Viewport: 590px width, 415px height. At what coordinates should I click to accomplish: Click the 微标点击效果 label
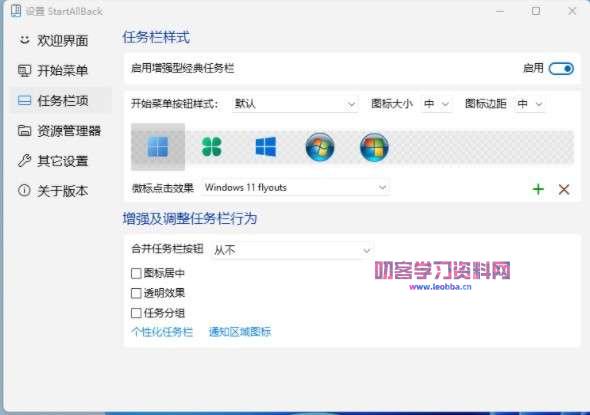tap(163, 187)
